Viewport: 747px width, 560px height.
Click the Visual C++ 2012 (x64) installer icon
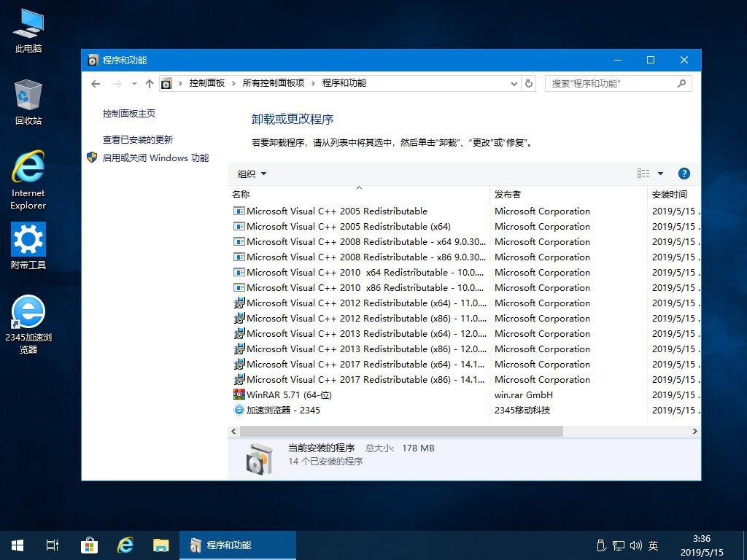click(x=239, y=303)
